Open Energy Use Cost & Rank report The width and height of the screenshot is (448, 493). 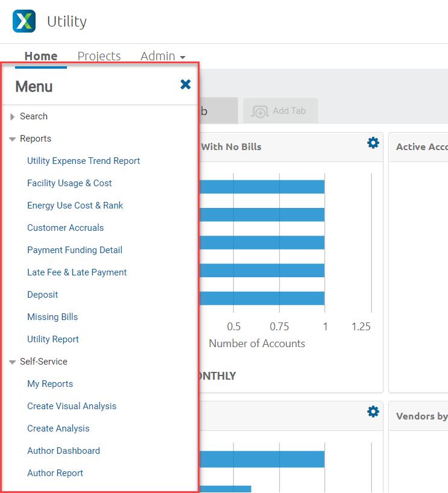75,206
